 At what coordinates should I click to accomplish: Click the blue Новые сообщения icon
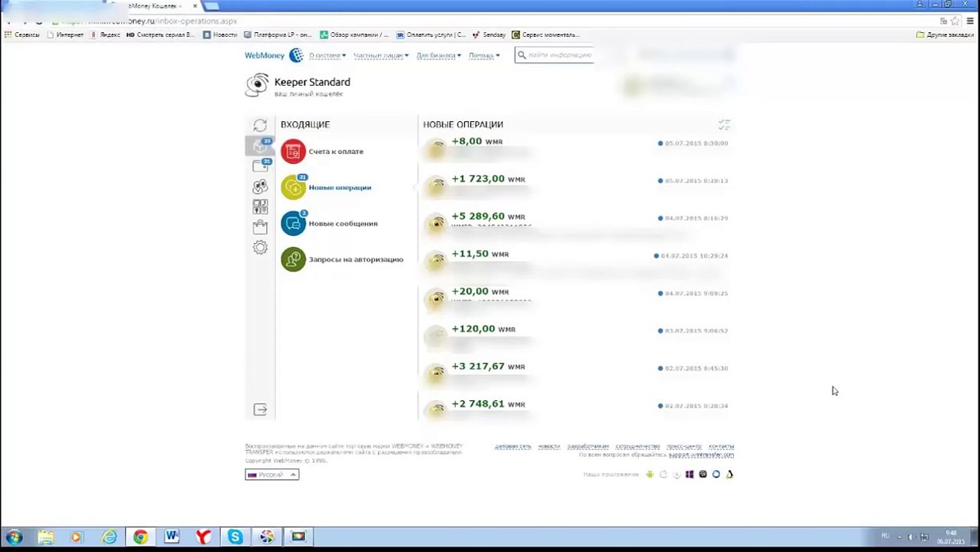[293, 223]
